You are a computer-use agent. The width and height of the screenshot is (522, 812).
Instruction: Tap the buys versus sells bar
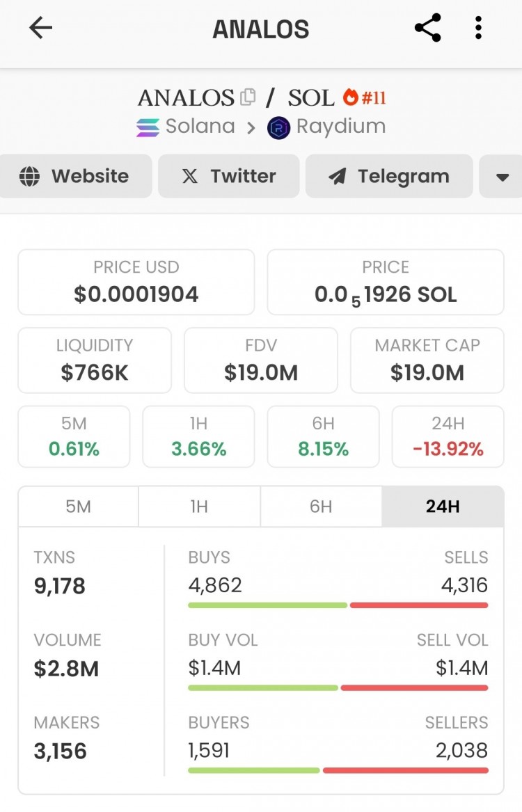[338, 605]
